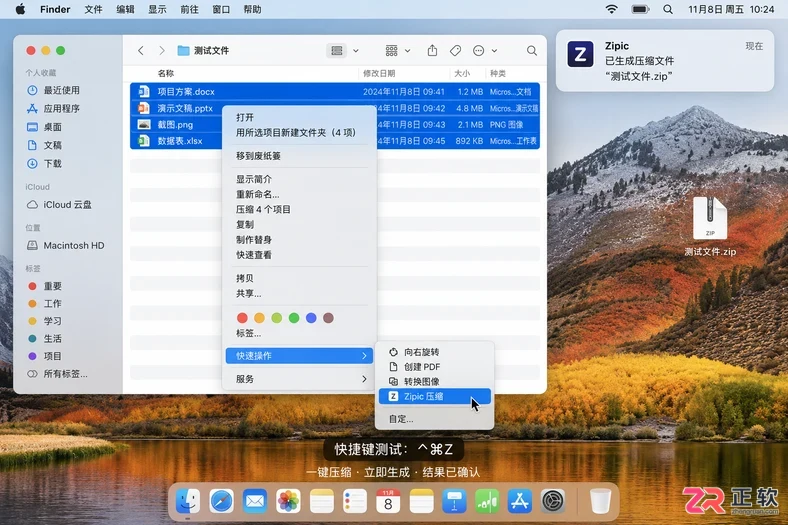The image size is (788, 525).
Task: Select the 项目 purple tag in sidebar
Action: [x=45, y=356]
